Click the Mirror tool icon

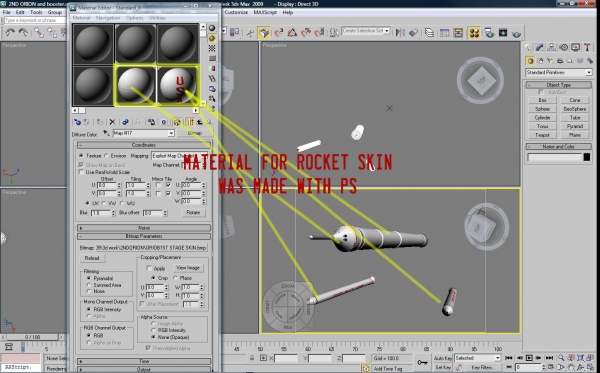click(400, 33)
